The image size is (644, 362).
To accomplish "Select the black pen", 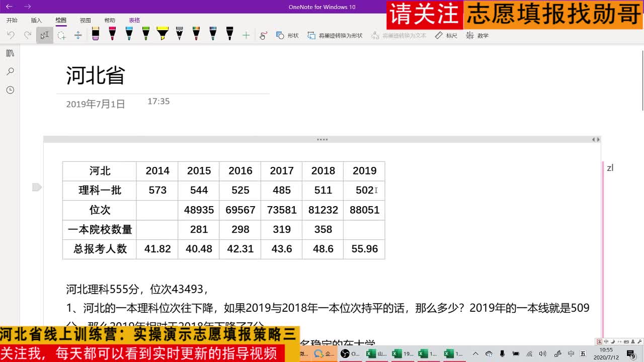I will (x=230, y=34).
